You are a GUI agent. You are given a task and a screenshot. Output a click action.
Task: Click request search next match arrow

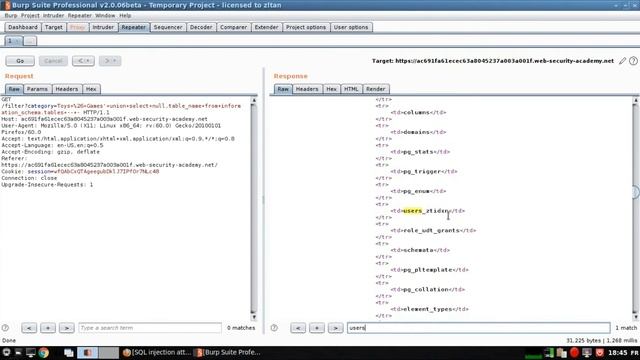pyautogui.click(x=67, y=328)
